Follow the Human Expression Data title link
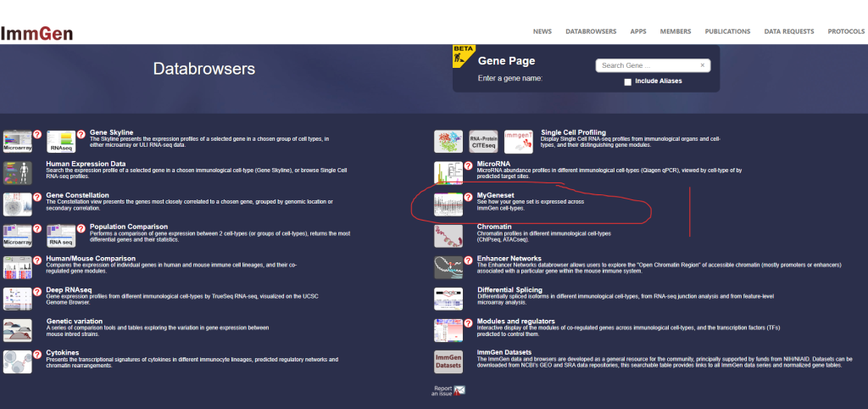The height and width of the screenshot is (409, 868). pyautogui.click(x=86, y=164)
